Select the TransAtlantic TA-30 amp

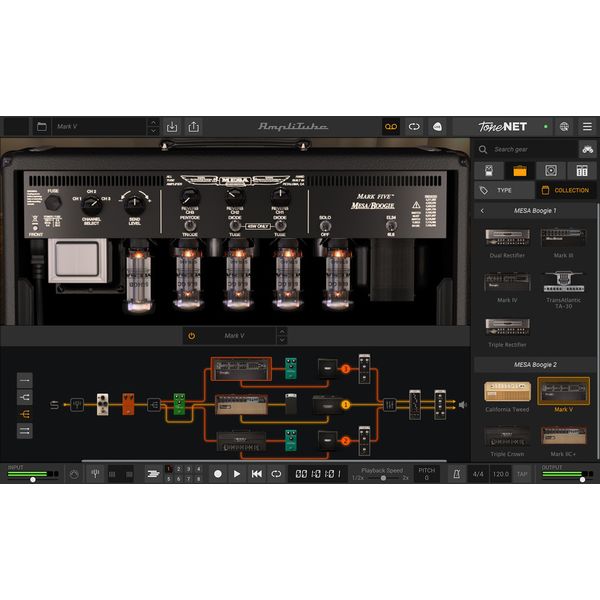tap(563, 290)
